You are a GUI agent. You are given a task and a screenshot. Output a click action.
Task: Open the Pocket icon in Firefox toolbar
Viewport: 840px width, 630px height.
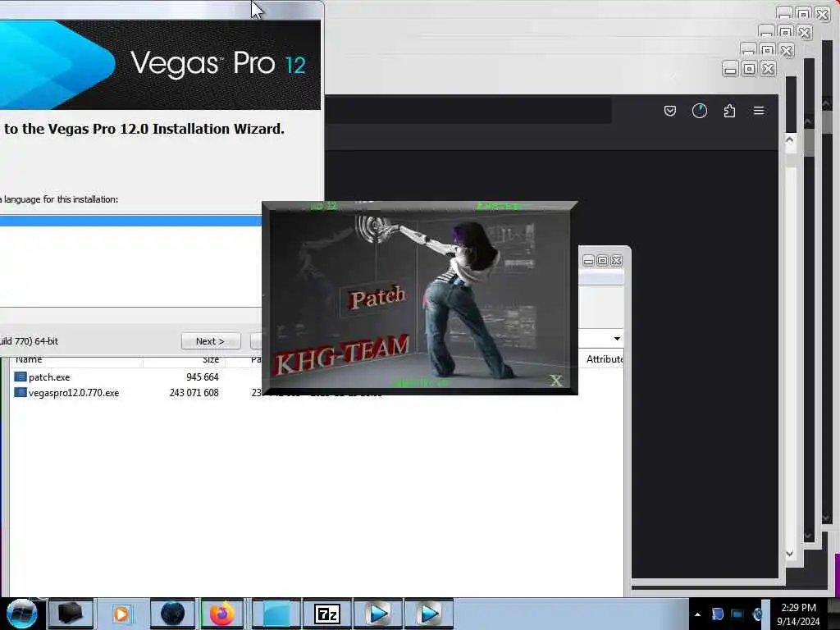669,111
